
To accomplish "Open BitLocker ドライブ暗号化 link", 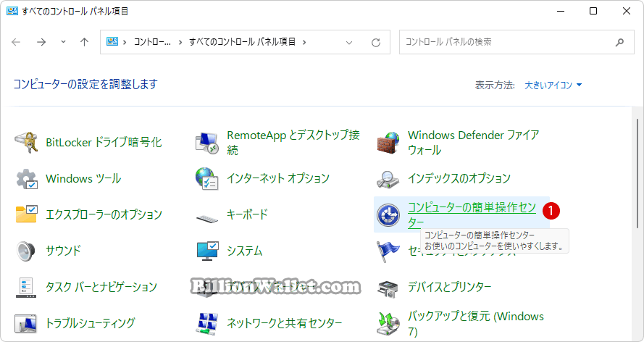I will (104, 143).
